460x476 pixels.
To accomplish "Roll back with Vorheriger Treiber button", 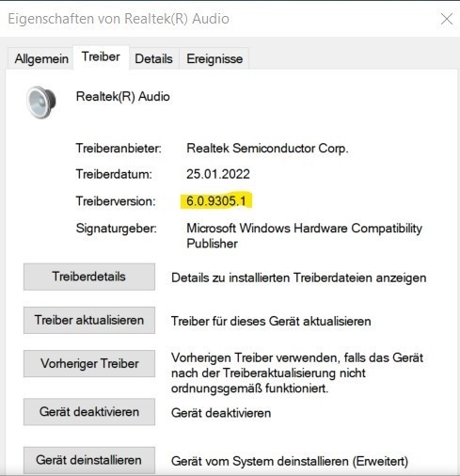I will [x=89, y=363].
